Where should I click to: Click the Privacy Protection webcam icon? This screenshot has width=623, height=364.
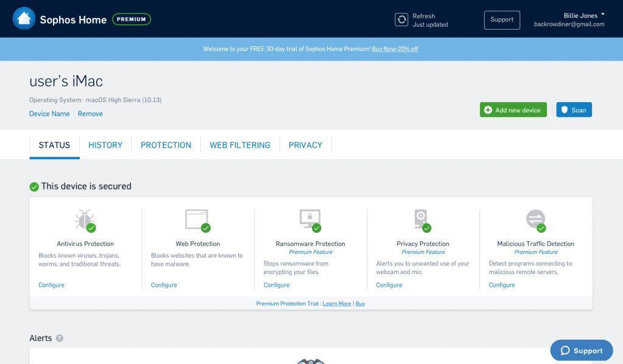pyautogui.click(x=422, y=221)
